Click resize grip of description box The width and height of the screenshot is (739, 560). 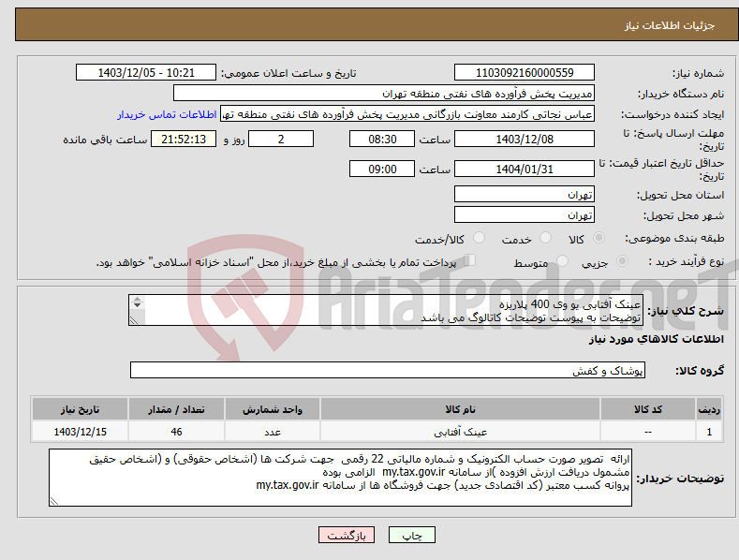(134, 320)
